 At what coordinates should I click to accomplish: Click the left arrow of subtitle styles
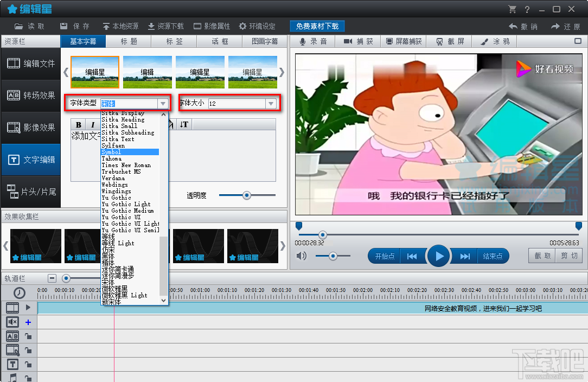[x=66, y=72]
